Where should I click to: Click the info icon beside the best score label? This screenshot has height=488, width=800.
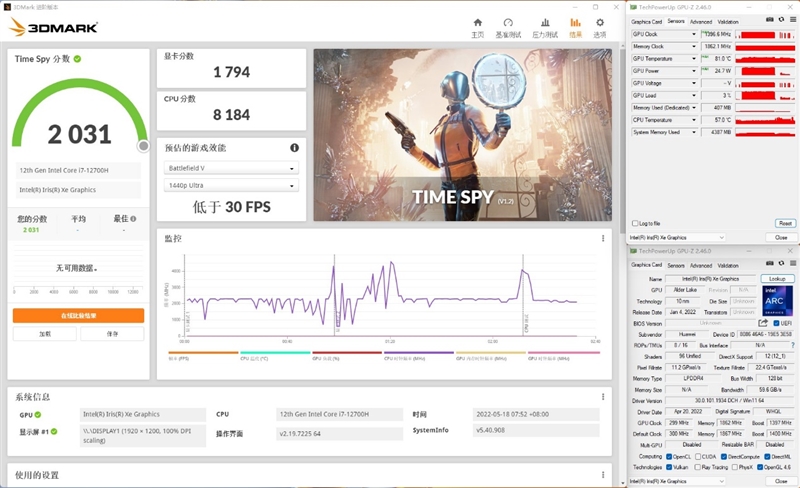tap(133, 218)
